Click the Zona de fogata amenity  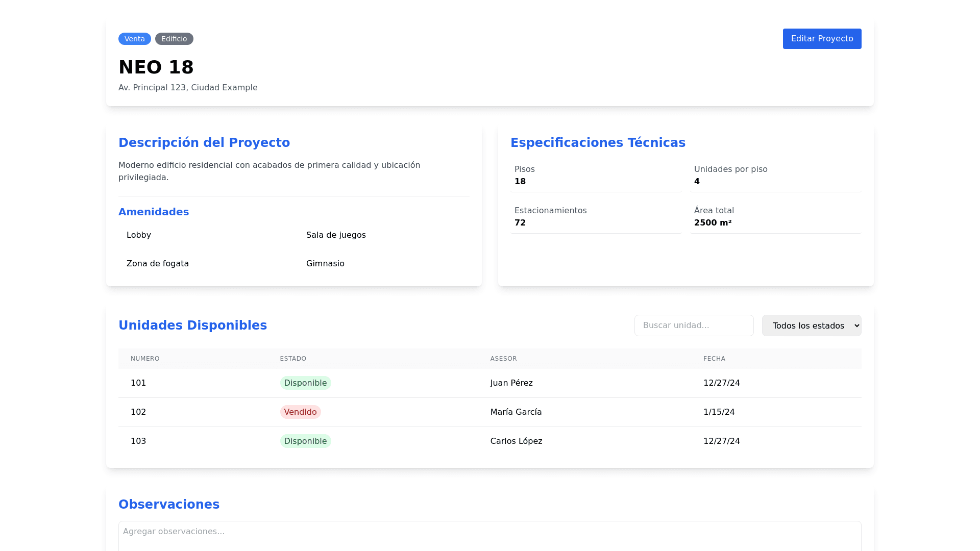[x=158, y=264]
